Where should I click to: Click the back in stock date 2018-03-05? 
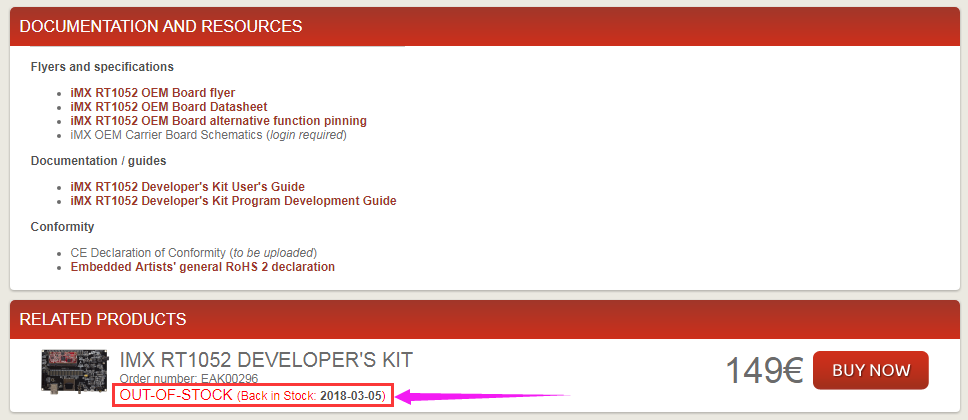click(x=352, y=395)
